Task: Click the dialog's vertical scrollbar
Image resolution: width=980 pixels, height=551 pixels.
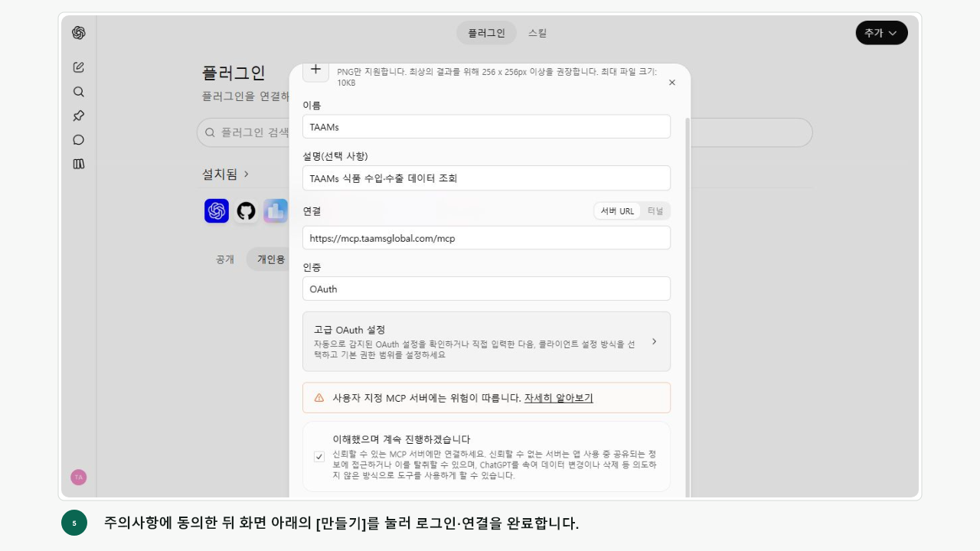Action: tap(688, 306)
